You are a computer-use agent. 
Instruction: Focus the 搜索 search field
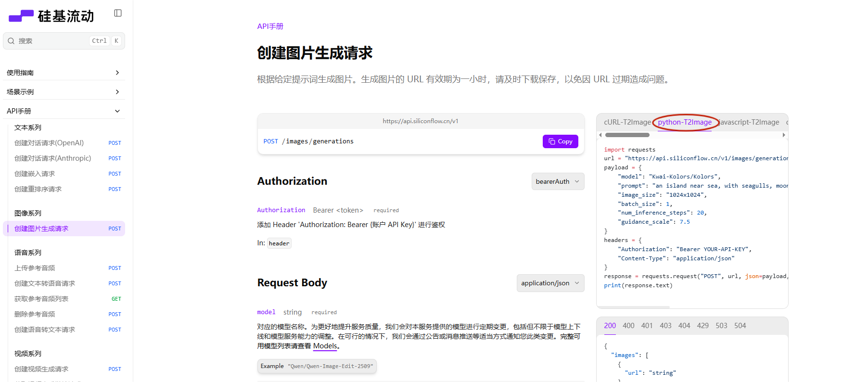(x=64, y=41)
